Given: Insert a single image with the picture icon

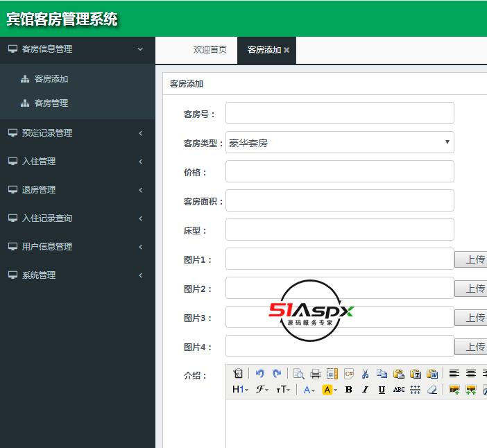Looking at the screenshot, I should coord(454,390).
